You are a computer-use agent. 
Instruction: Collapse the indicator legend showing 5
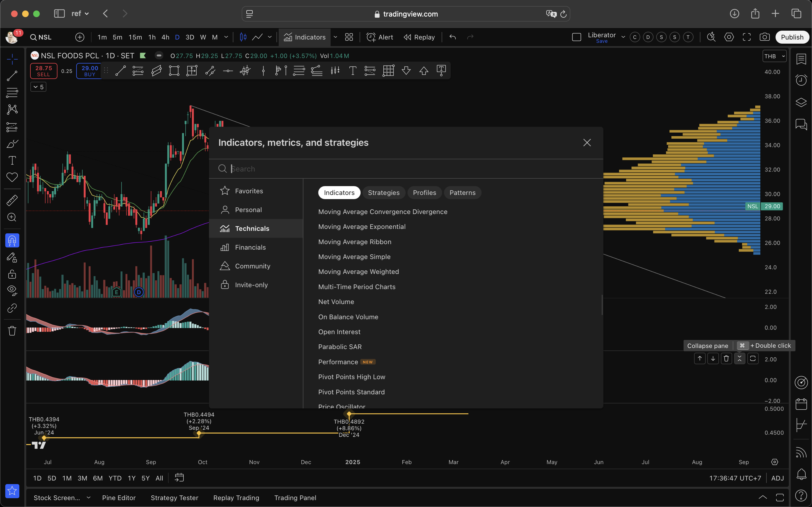(x=38, y=87)
